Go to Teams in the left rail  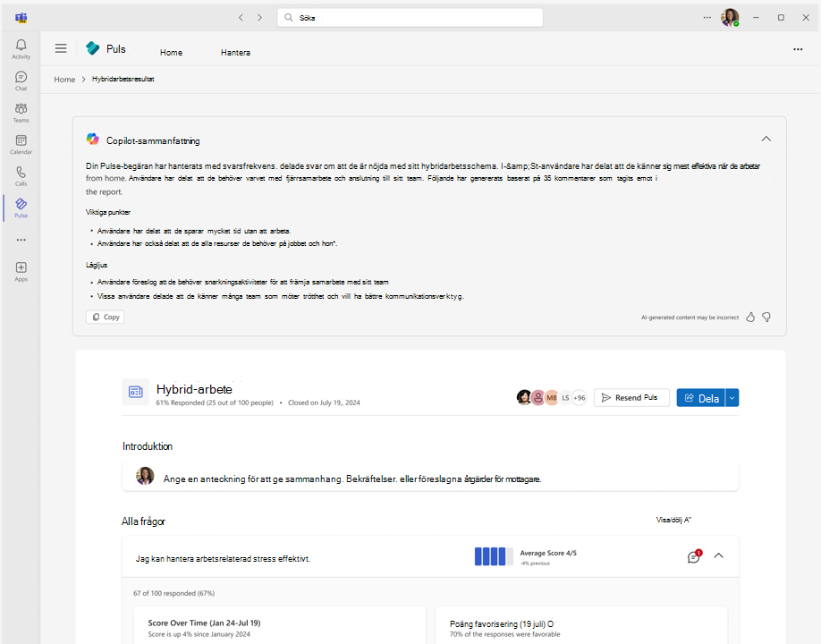[21, 112]
